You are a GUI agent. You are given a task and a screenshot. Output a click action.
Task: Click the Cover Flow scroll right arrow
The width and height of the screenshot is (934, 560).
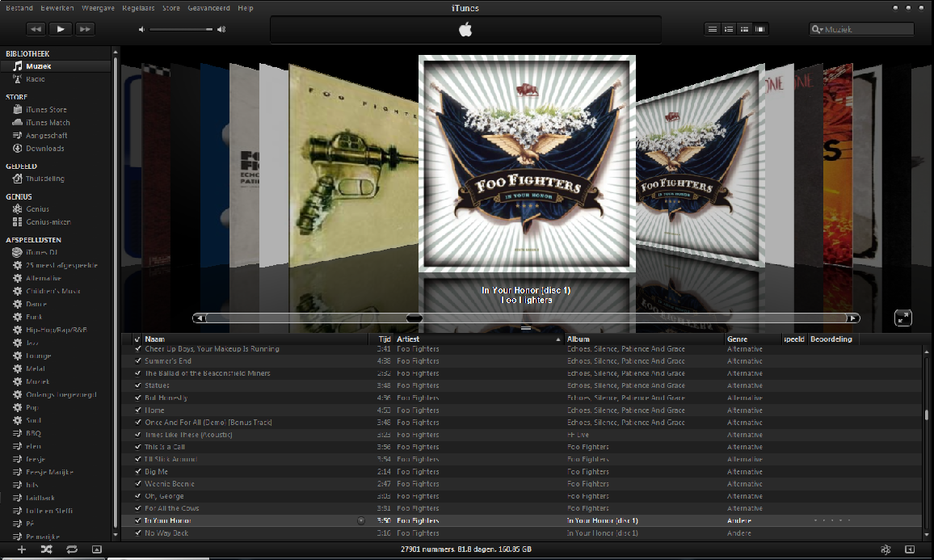[853, 318]
